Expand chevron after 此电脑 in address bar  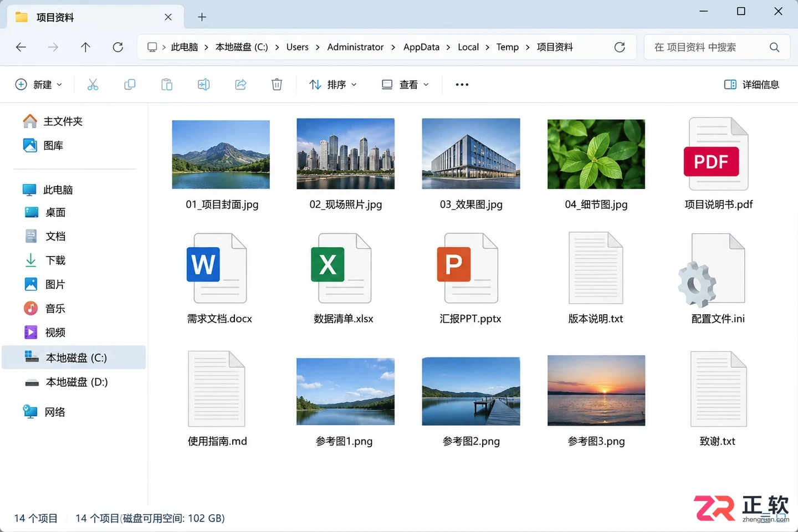206,47
